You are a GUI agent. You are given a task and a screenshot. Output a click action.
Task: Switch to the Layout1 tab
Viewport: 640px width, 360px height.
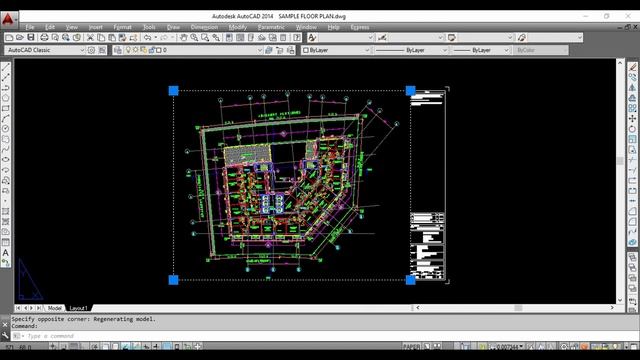tap(78, 308)
